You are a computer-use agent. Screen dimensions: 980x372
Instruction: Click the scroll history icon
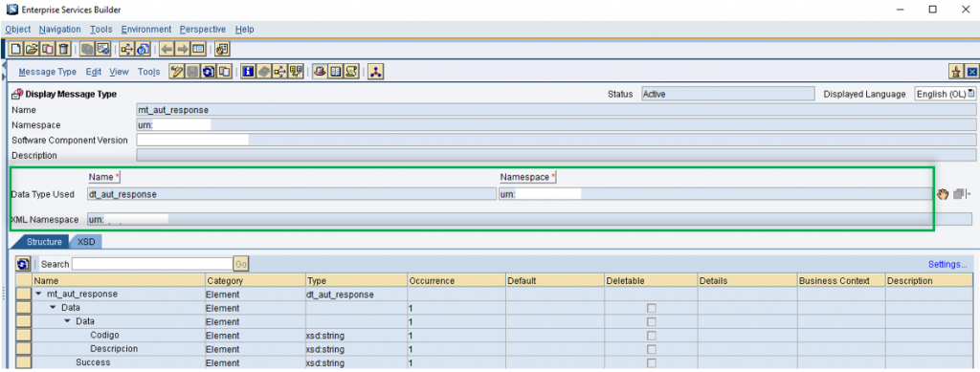pos(351,72)
